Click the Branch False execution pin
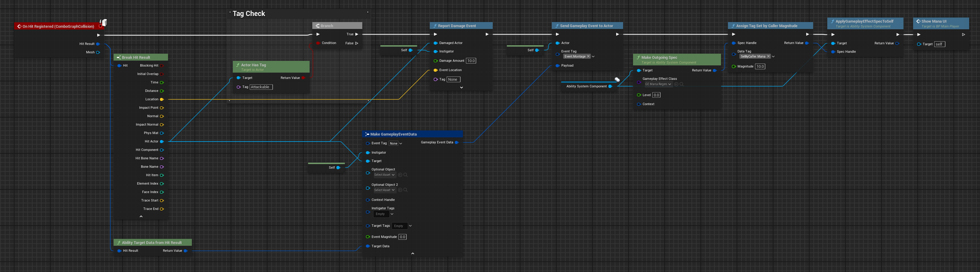This screenshot has width=980, height=272. (x=357, y=43)
